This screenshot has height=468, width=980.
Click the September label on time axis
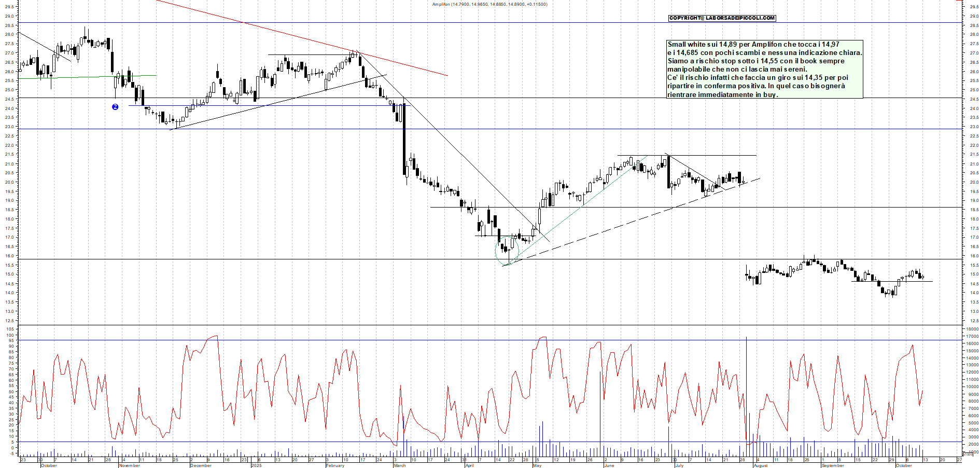833,465
